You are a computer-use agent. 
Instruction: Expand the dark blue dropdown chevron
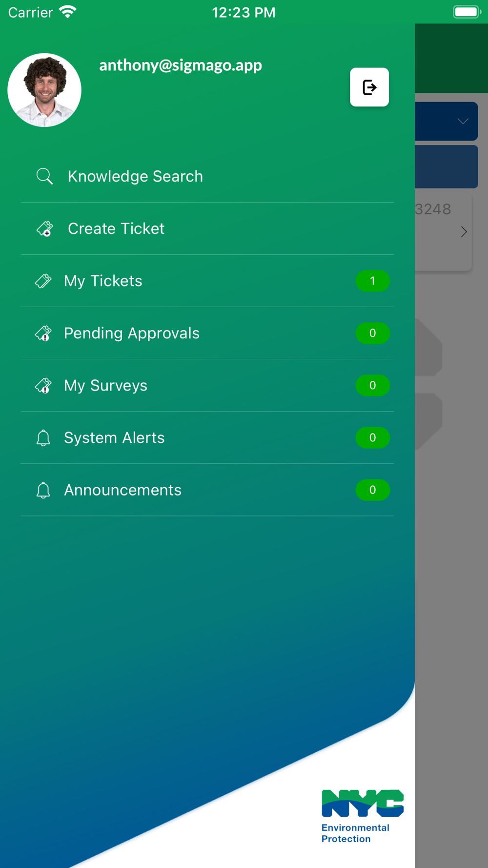tap(463, 121)
